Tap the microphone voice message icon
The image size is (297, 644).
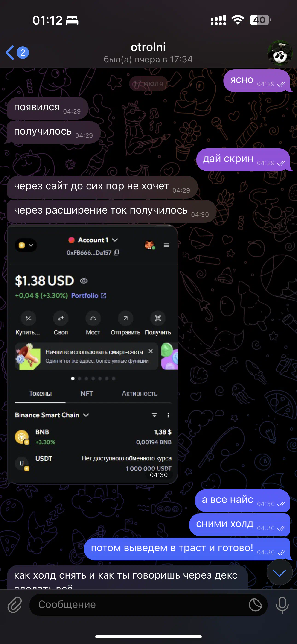pos(282,605)
